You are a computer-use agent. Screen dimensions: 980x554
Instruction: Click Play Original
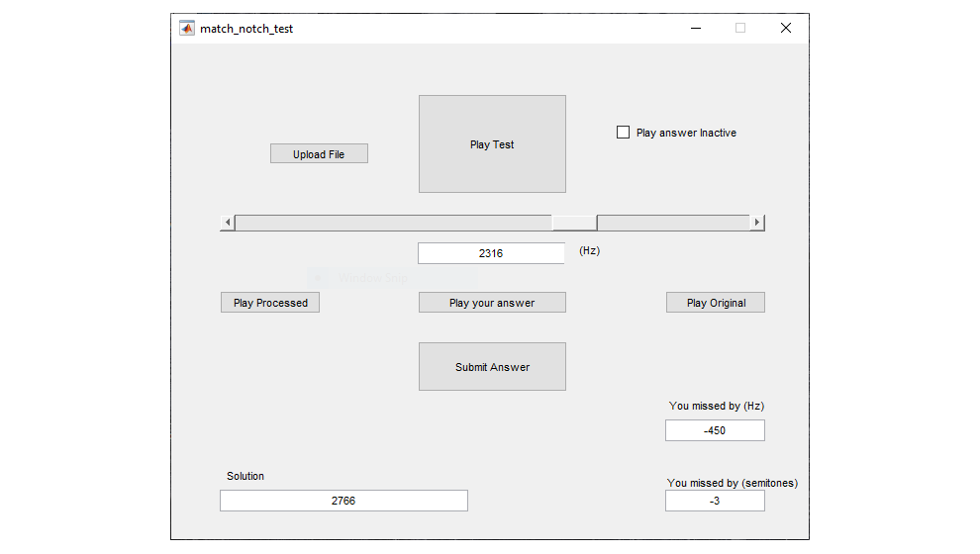coord(716,303)
